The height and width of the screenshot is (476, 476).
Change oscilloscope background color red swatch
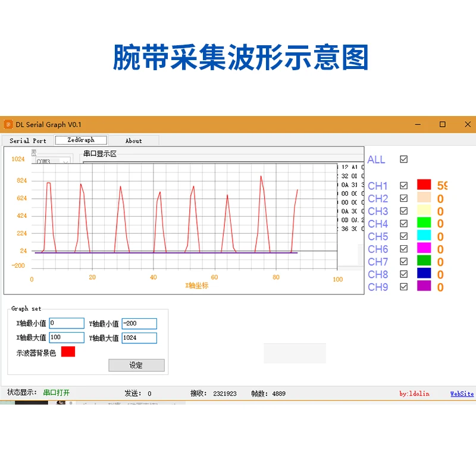[68, 352]
